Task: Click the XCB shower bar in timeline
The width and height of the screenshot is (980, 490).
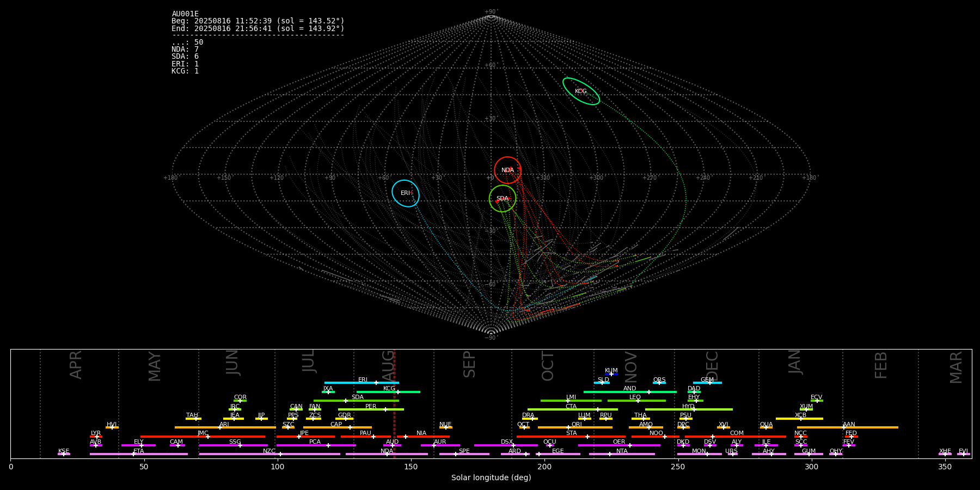Action: [799, 419]
